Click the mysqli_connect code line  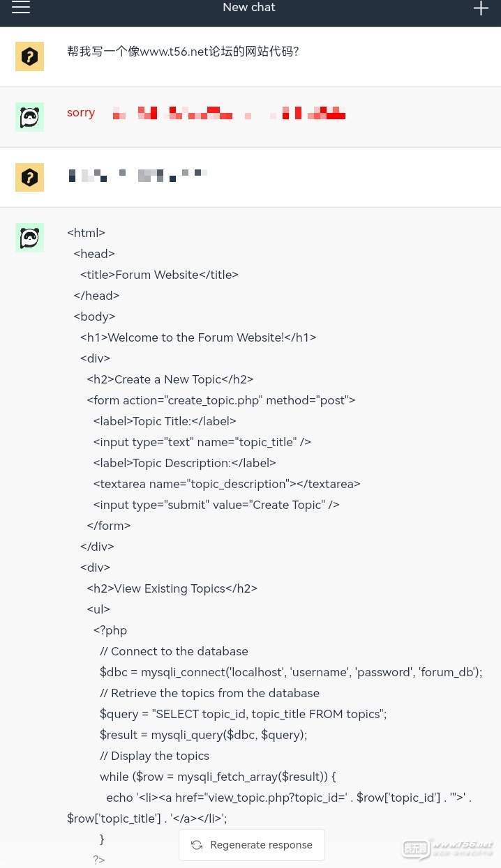point(291,672)
